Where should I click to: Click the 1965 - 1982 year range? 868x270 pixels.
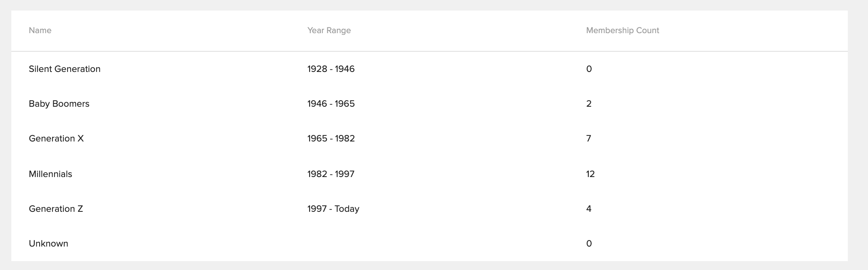click(331, 139)
